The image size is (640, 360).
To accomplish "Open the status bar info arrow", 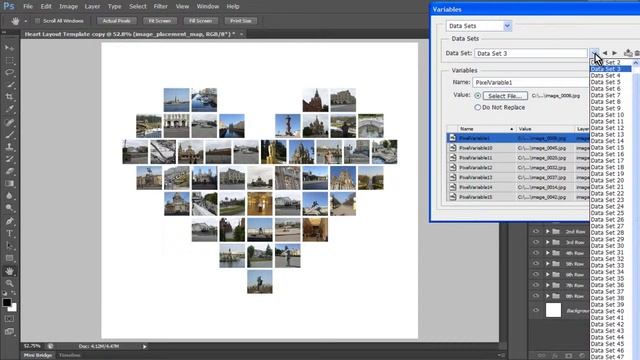I will [144, 347].
